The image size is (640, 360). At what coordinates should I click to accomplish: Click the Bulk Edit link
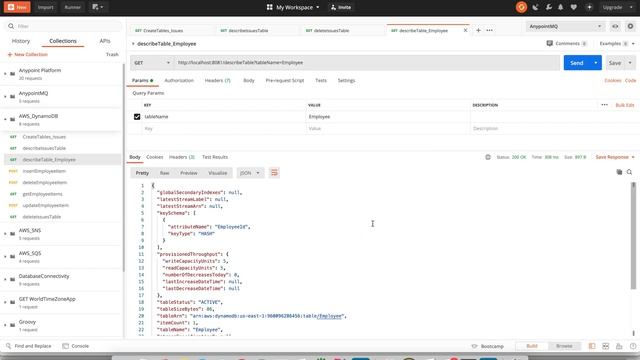625,105
